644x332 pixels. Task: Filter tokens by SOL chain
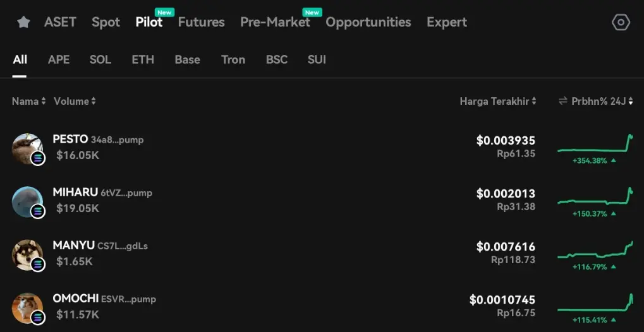100,60
